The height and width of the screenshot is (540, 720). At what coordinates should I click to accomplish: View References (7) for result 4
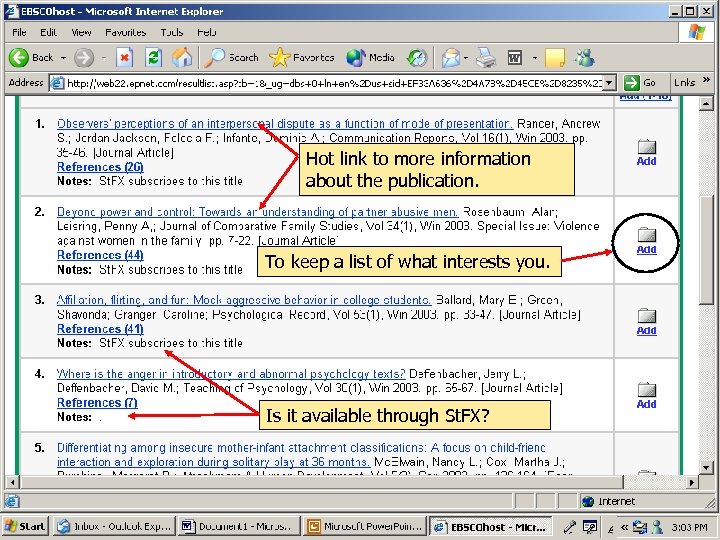97,403
